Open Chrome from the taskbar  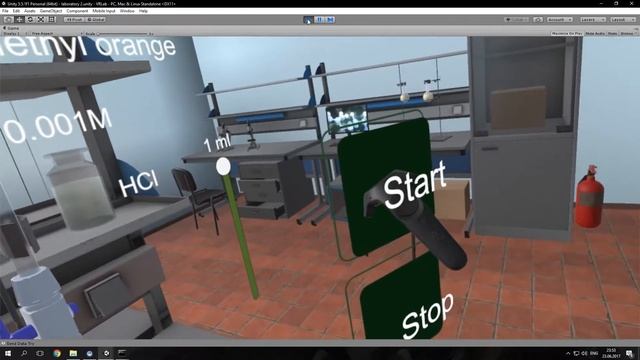click(x=57, y=353)
